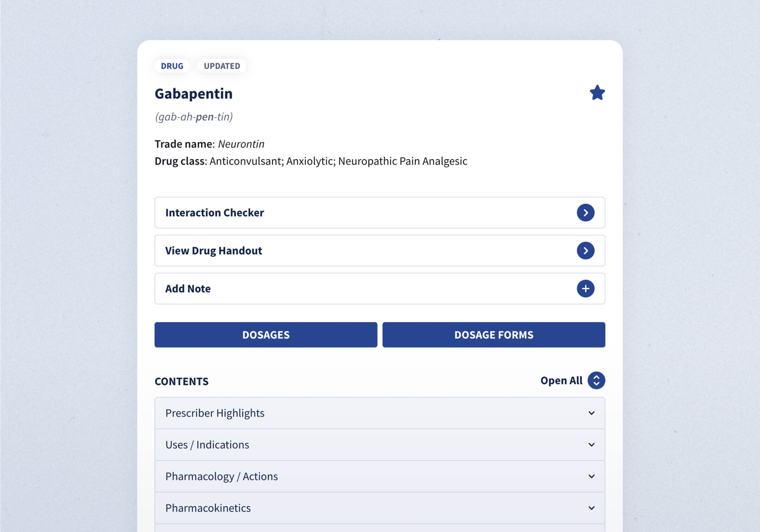This screenshot has height=532, width=760.
Task: Expand the Uses / Indications chevron
Action: [x=591, y=445]
